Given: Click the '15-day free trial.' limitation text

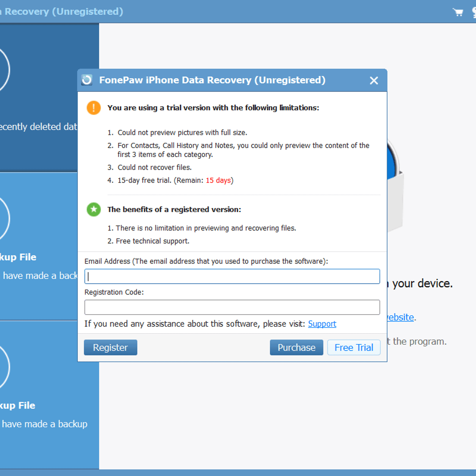Looking at the screenshot, I should pyautogui.click(x=145, y=180).
